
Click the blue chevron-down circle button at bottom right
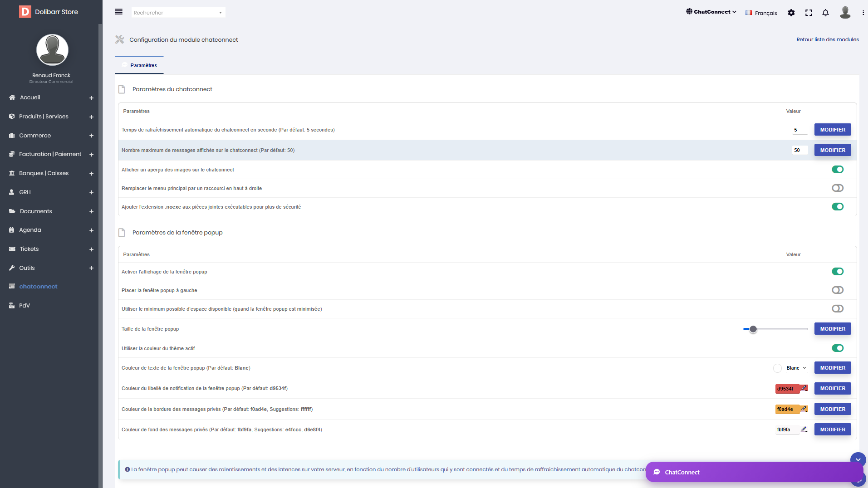858,460
